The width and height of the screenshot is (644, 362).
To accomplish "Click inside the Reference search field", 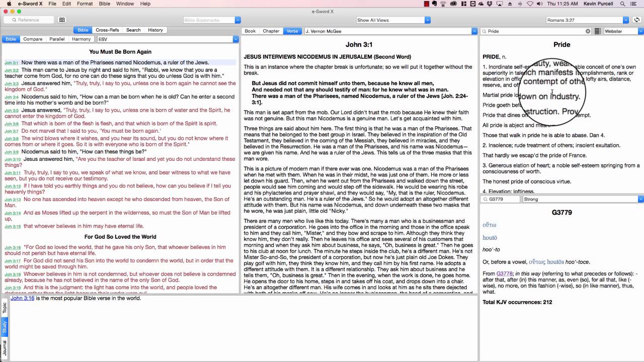I will (x=29, y=20).
